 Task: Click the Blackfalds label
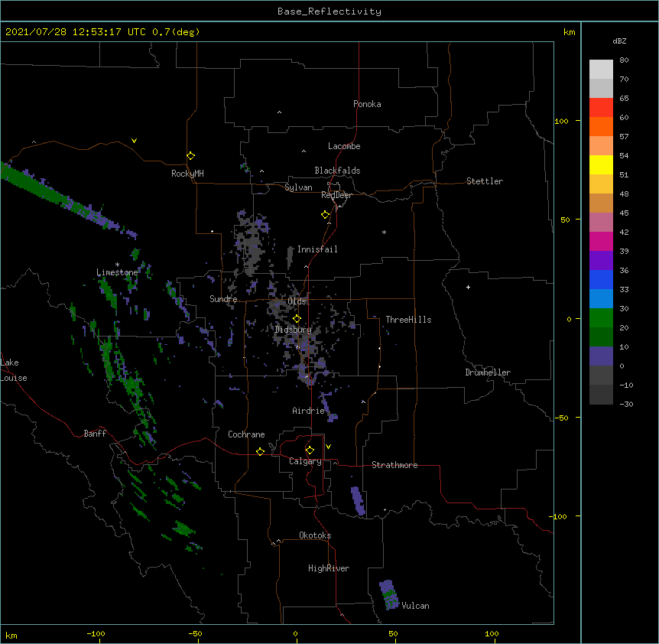[x=337, y=171]
